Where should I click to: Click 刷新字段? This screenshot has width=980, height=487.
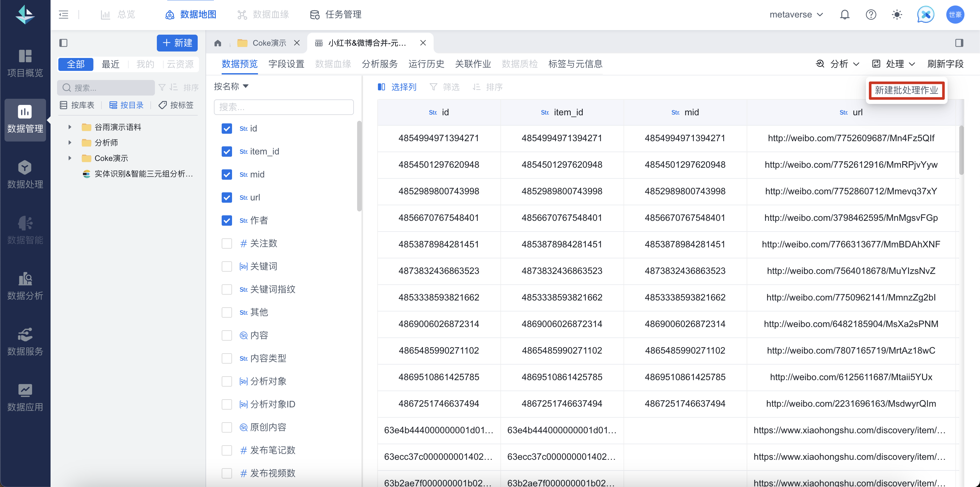945,64
